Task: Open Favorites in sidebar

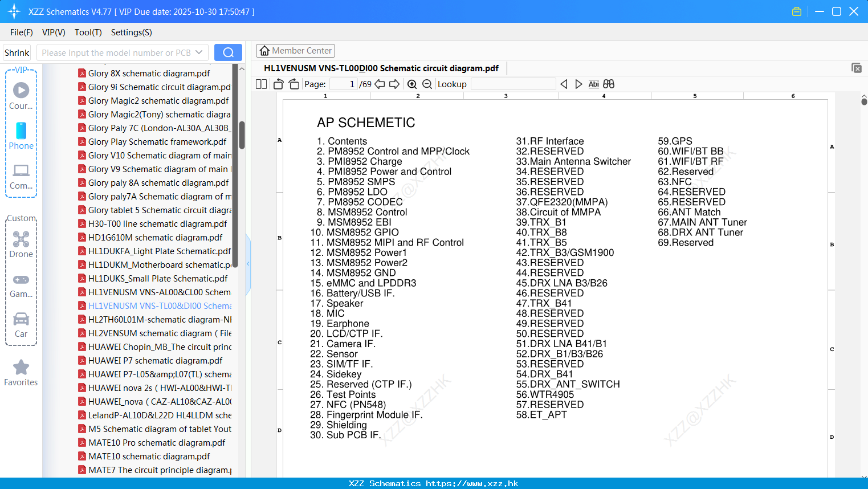Action: 21,373
